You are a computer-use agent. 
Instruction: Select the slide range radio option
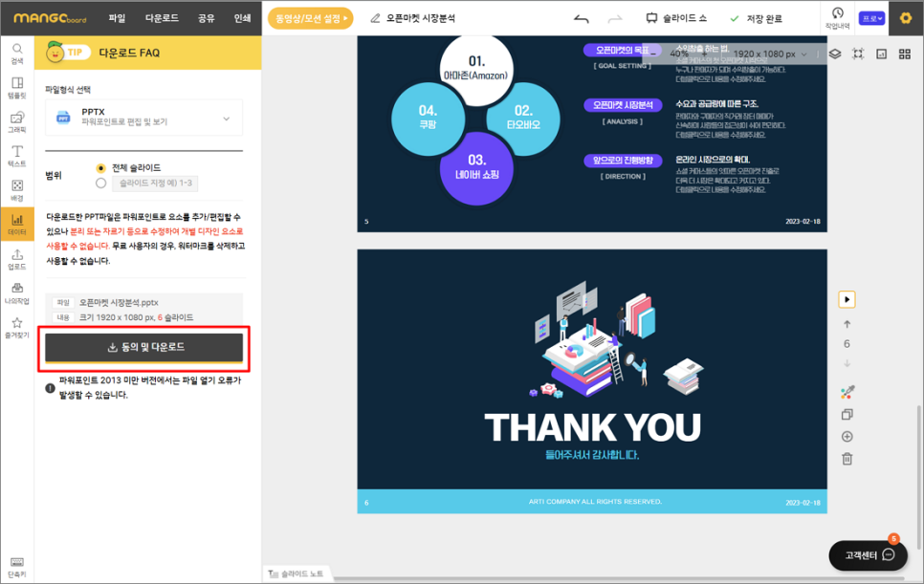click(x=100, y=184)
